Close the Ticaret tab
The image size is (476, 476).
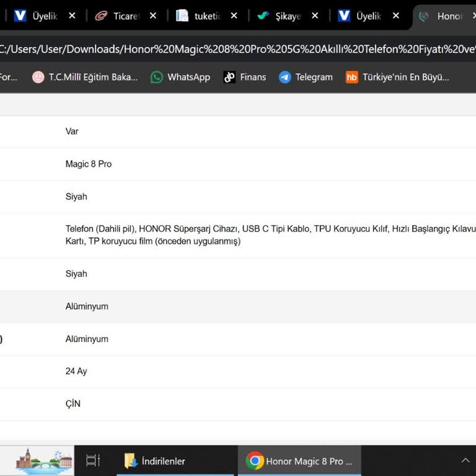153,15
